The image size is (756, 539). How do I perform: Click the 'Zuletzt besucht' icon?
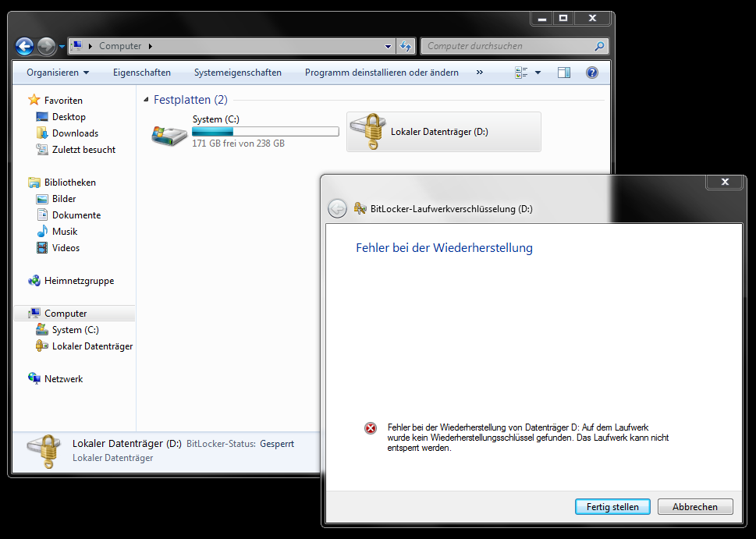click(42, 150)
